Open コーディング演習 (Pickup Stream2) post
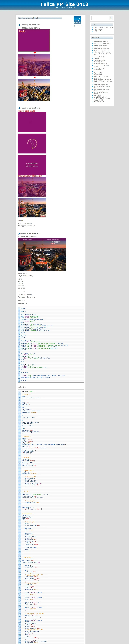The height and width of the screenshot is (644, 129). pyautogui.click(x=101, y=93)
